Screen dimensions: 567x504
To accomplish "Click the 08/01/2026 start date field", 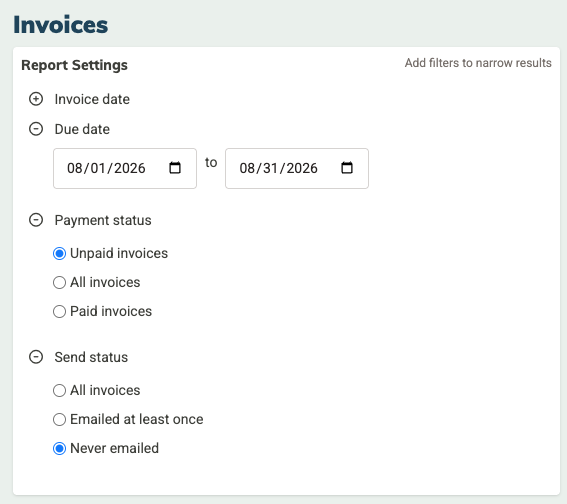I will [x=125, y=168].
